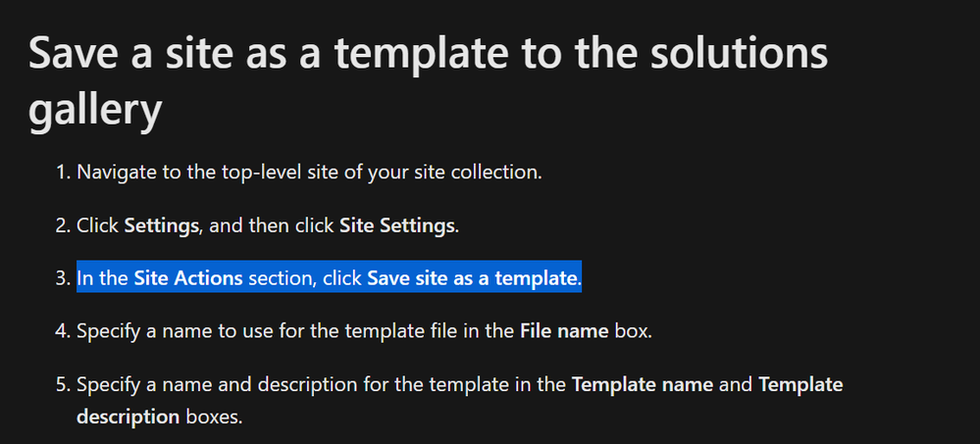Click the word "gallery" in the heading
This screenshot has width=980, height=444.
click(94, 111)
